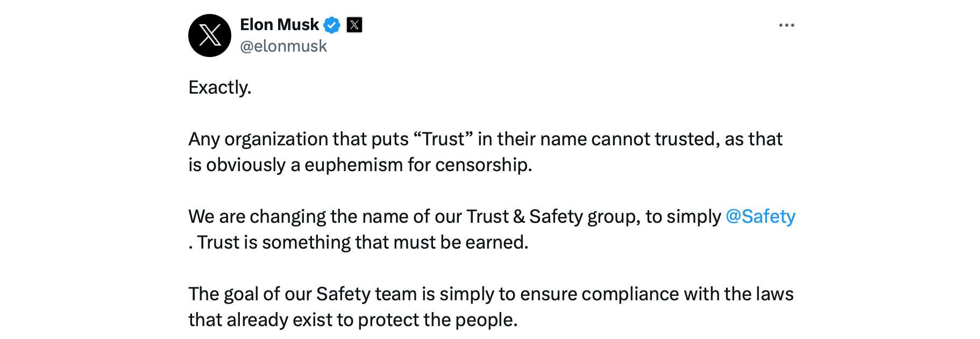980x339 pixels.
Task: Click "Trust is something that must be earned"
Action: pyautogui.click(x=363, y=242)
